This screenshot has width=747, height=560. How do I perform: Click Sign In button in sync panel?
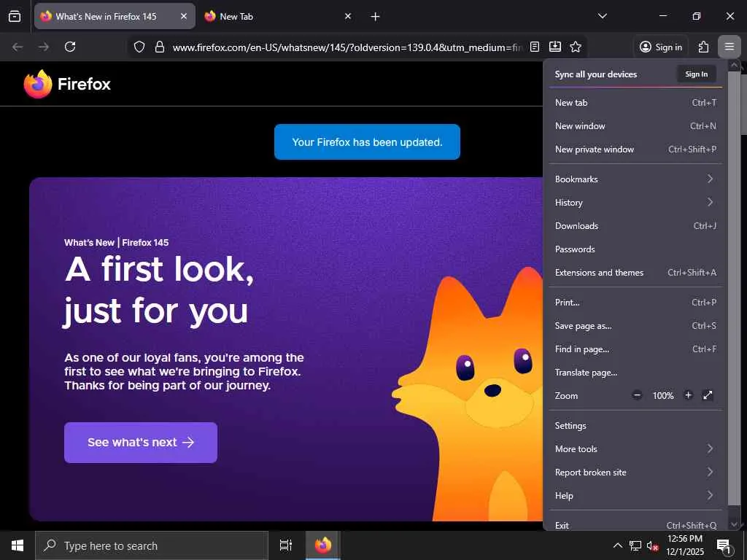[x=696, y=74]
